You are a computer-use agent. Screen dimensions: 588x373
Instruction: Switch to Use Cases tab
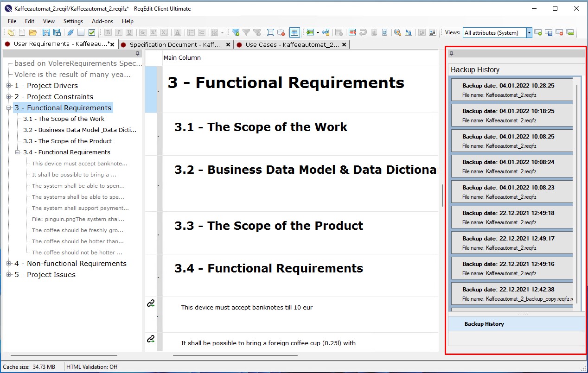(292, 44)
